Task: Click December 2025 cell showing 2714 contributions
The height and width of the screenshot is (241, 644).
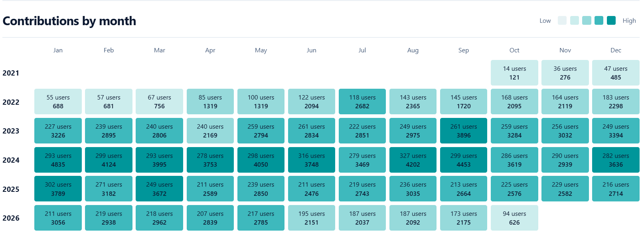Action: 616,189
